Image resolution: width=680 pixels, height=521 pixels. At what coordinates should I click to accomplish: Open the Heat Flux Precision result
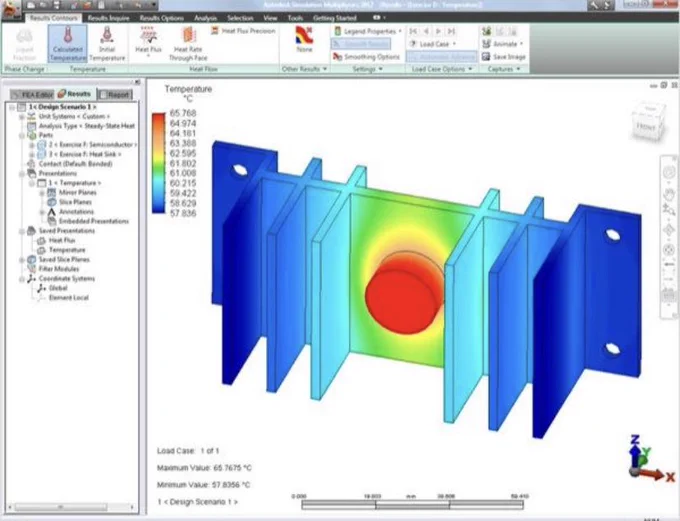click(x=243, y=31)
